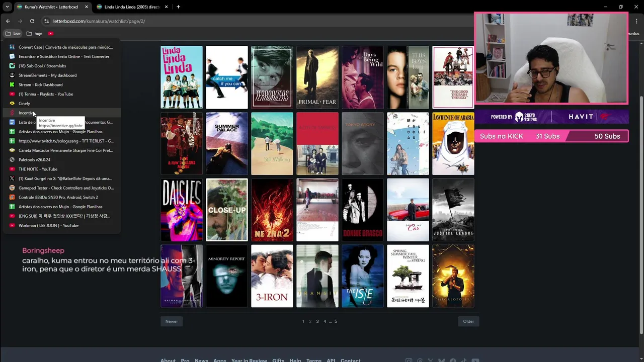Image resolution: width=644 pixels, height=362 pixels.
Task: Collapse the Live bookmarks folder
Action: click(13, 34)
